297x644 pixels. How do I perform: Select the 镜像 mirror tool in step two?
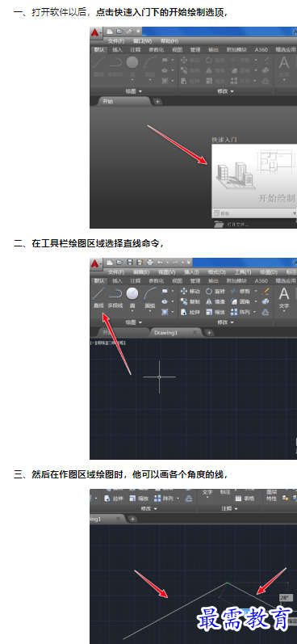click(215, 301)
